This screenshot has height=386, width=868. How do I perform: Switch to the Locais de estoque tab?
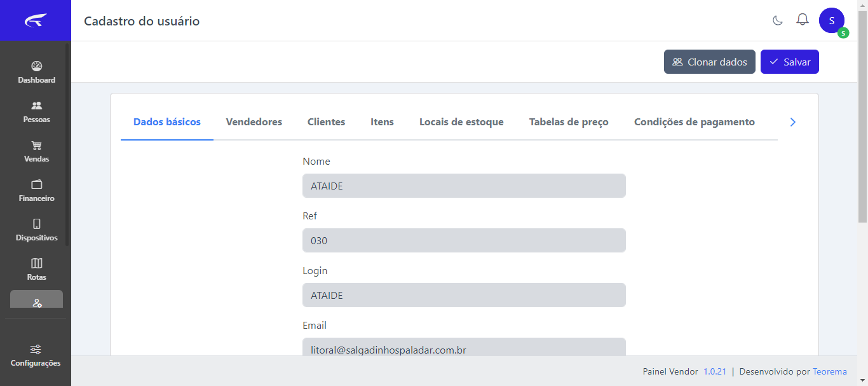click(x=461, y=121)
